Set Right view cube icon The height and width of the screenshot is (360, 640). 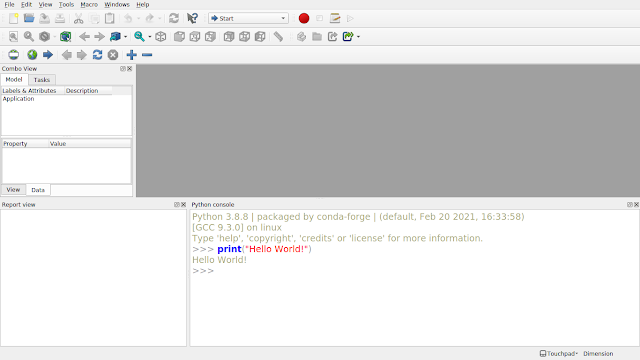point(210,37)
